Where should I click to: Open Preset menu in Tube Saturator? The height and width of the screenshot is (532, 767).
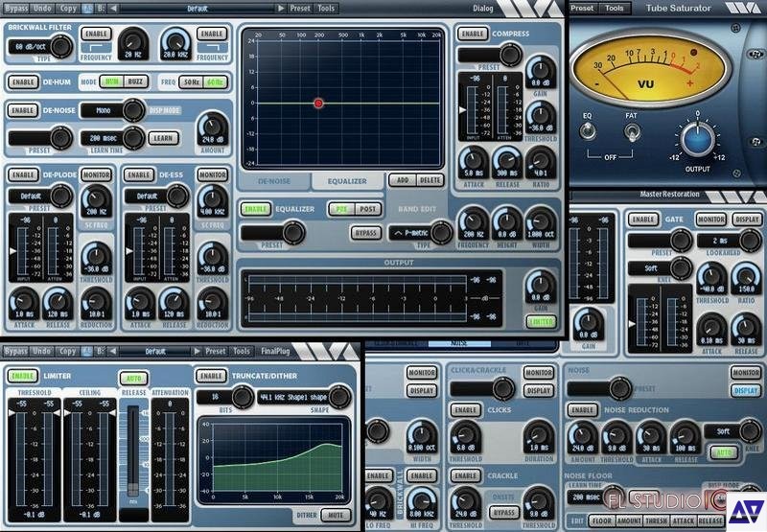pos(582,9)
